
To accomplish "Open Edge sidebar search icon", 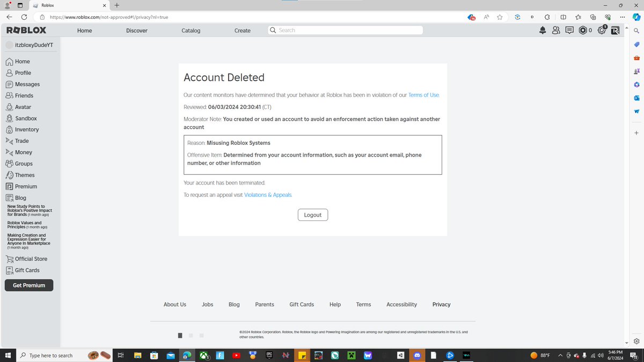I will click(x=636, y=31).
